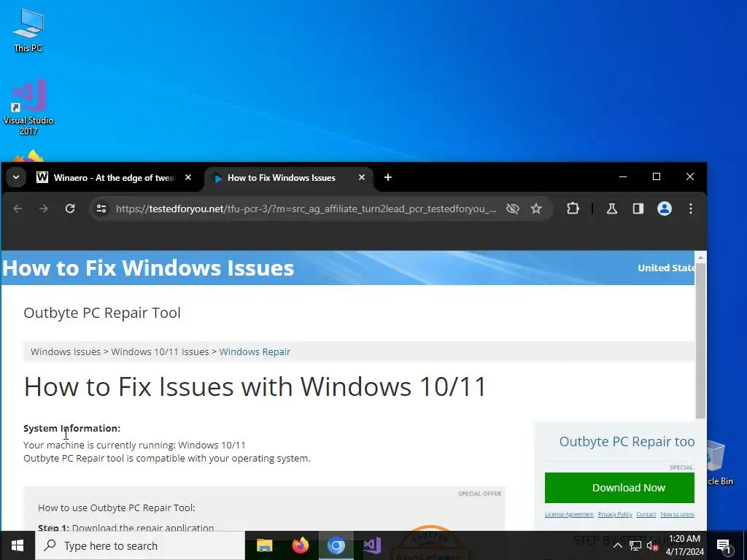Bookmark this page with the star

point(536,209)
